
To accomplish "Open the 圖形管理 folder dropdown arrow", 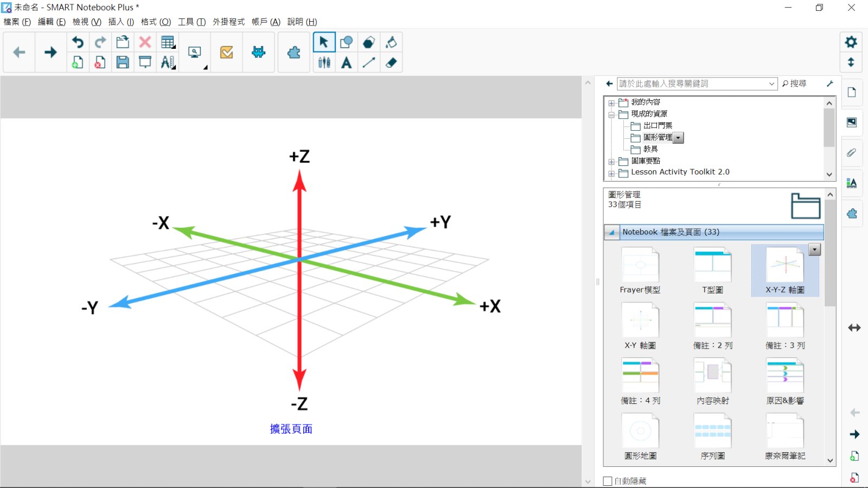I will pyautogui.click(x=678, y=138).
